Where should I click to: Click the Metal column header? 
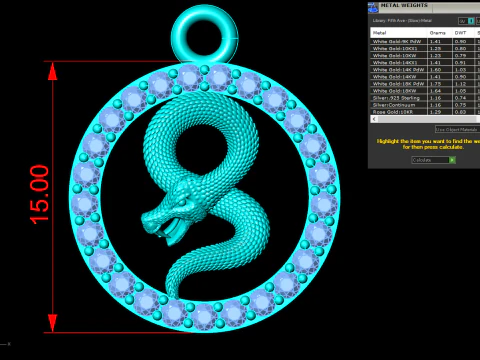(x=399, y=33)
